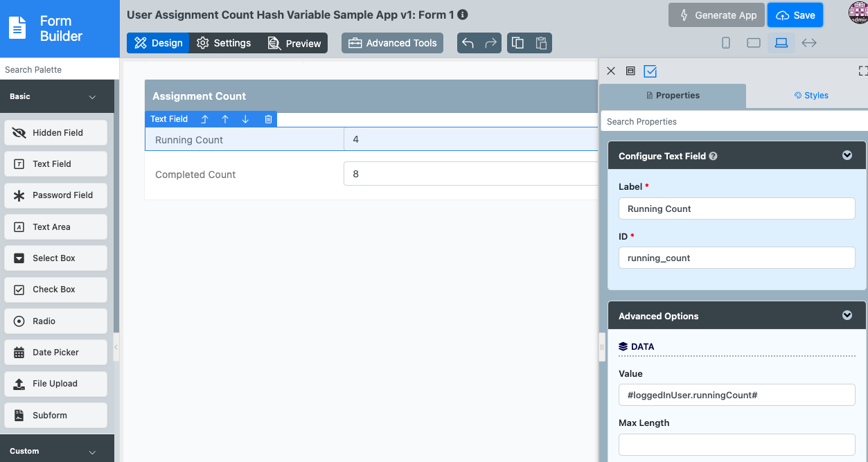Click the undo arrow icon
868x462 pixels.
click(x=468, y=43)
